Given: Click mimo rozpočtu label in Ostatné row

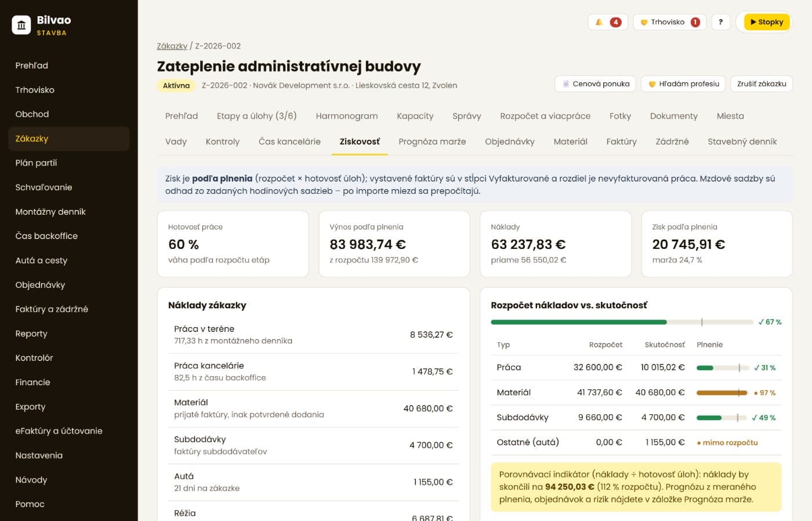Looking at the screenshot, I should [727, 443].
